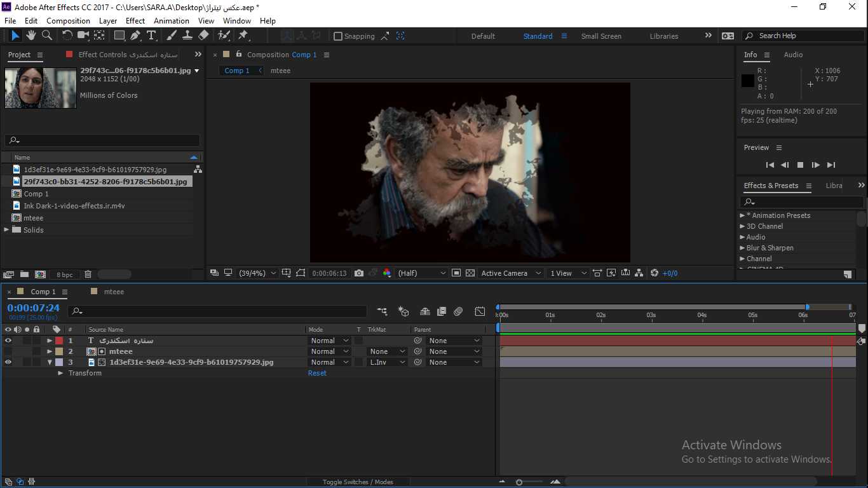Click the timeline zoom slider handle
This screenshot has height=488, width=868.
coord(519,482)
